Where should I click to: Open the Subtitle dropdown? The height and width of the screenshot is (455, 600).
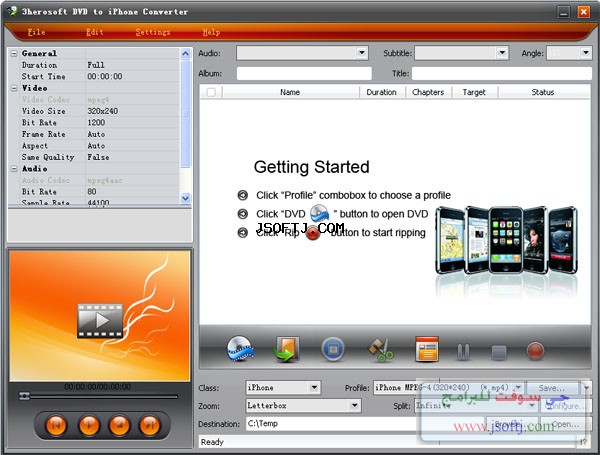coord(502,53)
